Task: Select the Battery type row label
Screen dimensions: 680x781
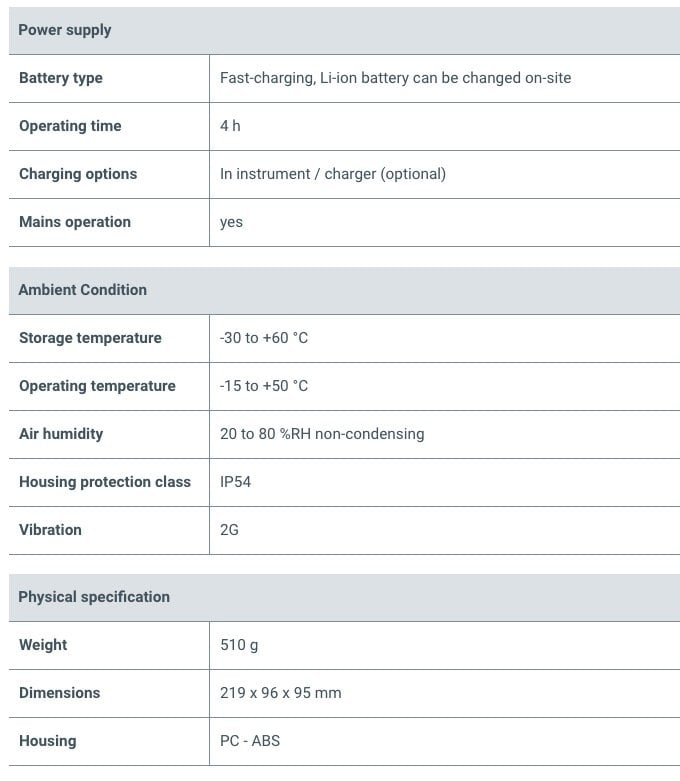Action: coord(61,78)
